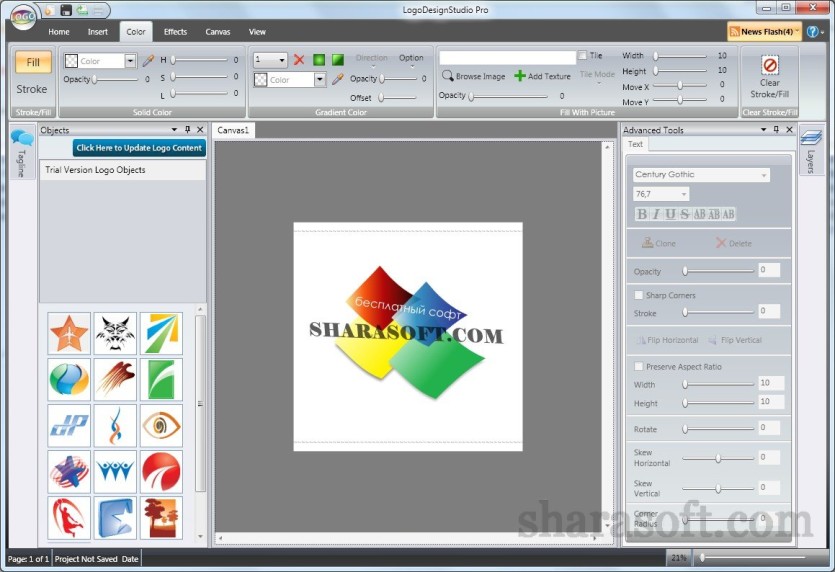Adjust the zoom slider in status bar
835x572 pixels.
pyautogui.click(x=754, y=558)
